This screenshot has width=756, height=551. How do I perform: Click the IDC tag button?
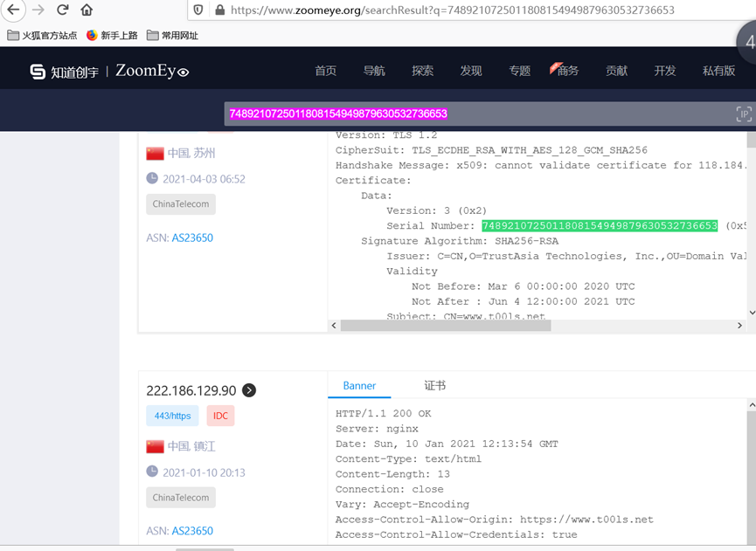[x=220, y=416]
